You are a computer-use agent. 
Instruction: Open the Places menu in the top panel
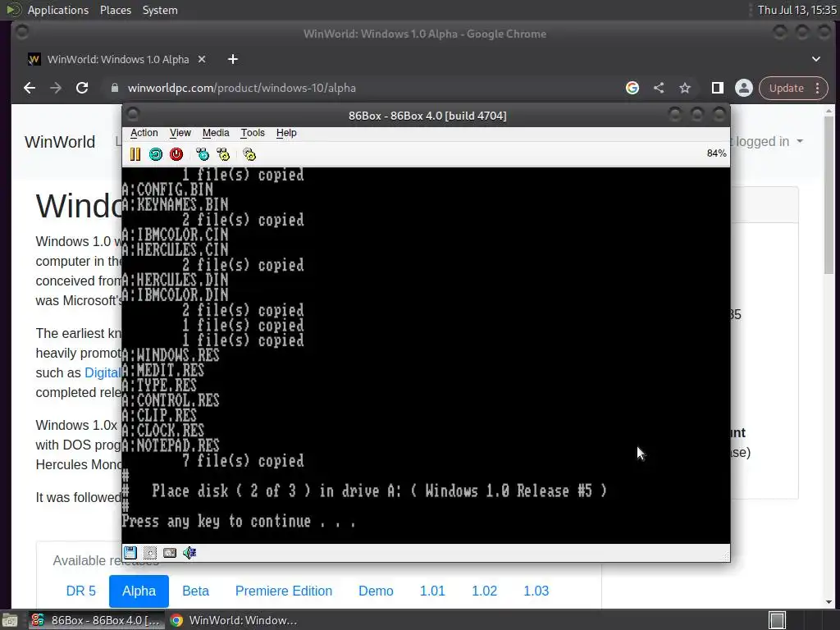tap(116, 10)
